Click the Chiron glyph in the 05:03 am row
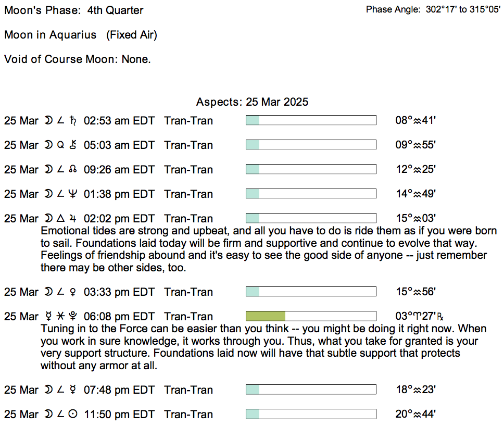The height and width of the screenshot is (426, 504). coord(73,145)
